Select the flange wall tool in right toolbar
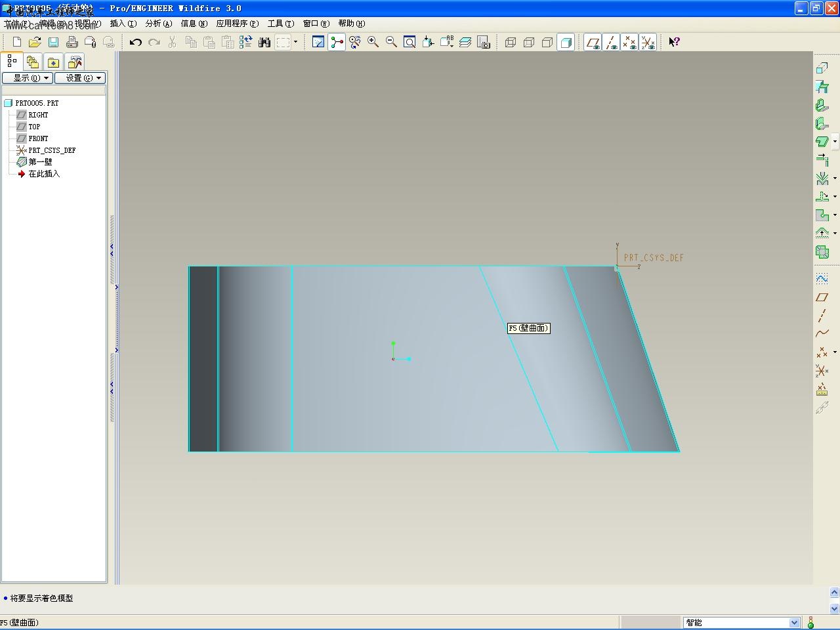The image size is (840, 630). point(822,123)
